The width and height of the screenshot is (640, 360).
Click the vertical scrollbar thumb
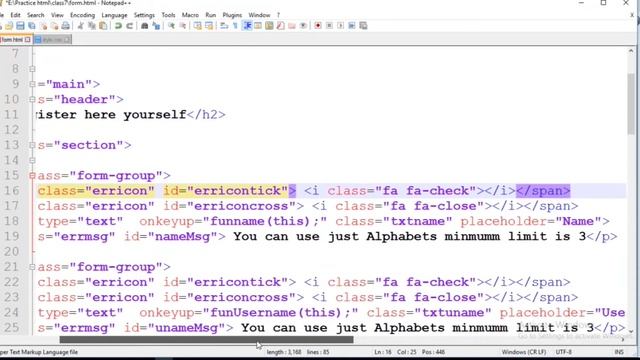(631, 103)
